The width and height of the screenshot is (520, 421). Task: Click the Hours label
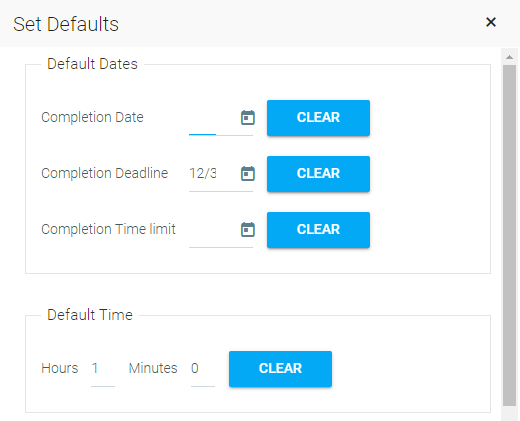[60, 368]
